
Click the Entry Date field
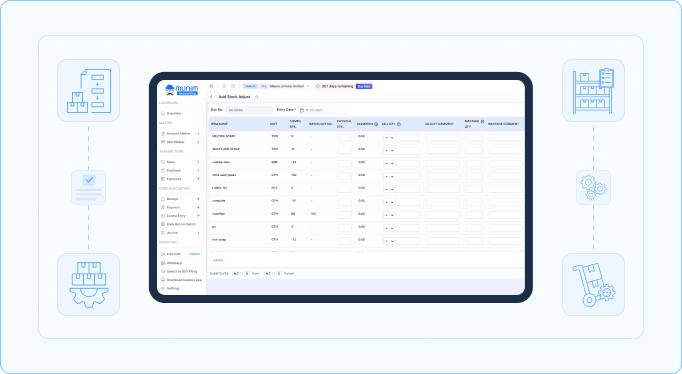coord(324,110)
